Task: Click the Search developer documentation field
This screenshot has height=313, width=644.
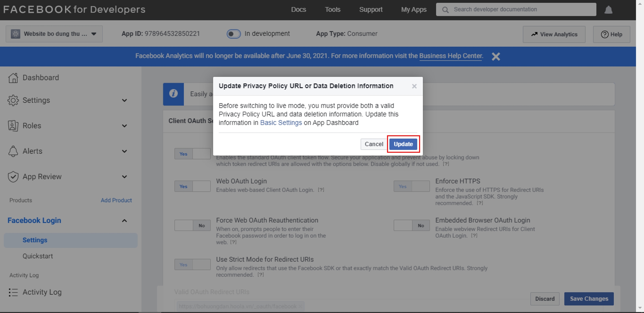Action: 520,10
